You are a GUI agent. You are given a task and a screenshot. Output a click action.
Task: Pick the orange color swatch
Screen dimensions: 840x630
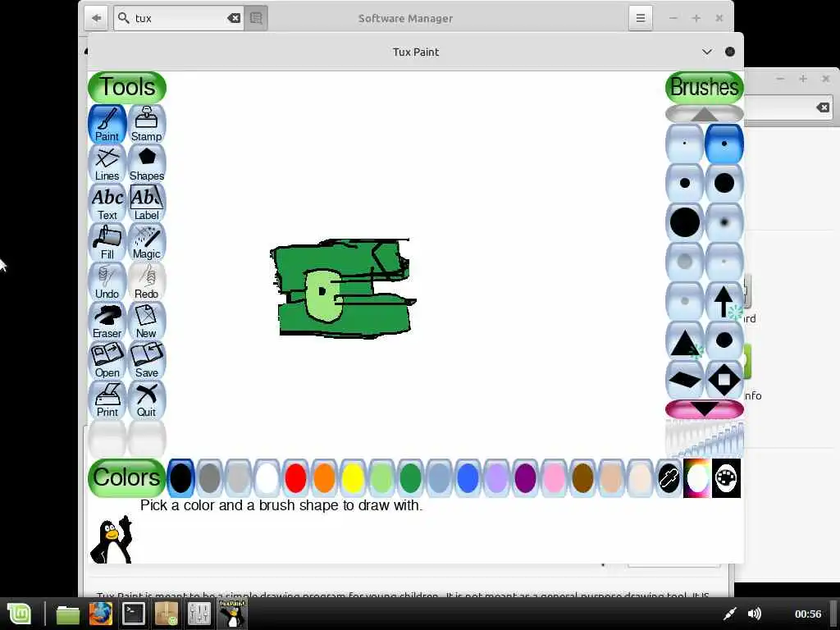[324, 478]
